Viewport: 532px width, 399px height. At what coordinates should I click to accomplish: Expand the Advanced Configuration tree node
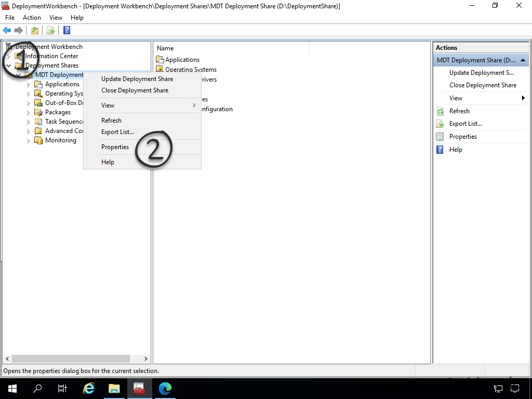[29, 131]
